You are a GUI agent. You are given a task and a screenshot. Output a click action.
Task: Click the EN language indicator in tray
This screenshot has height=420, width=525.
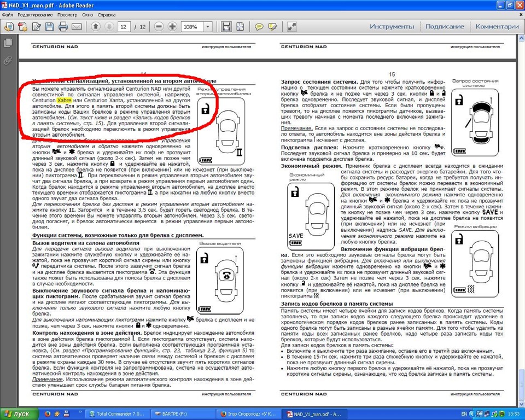464,414
